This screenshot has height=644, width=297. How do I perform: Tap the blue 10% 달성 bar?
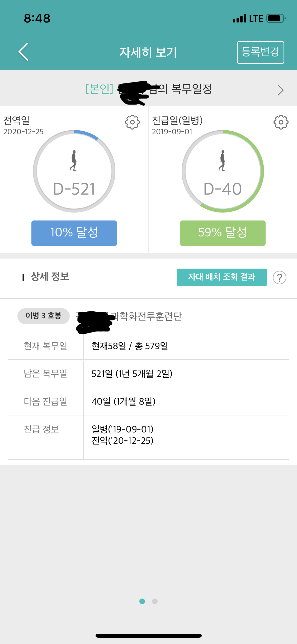coord(74,233)
